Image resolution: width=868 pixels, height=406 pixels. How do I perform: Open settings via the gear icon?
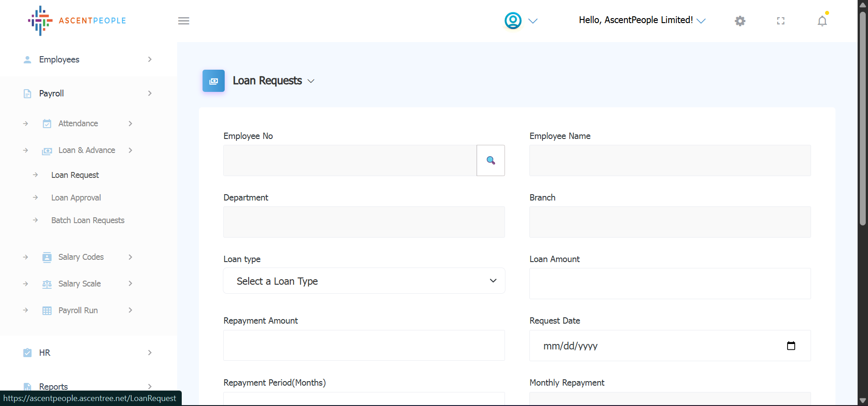pos(740,21)
